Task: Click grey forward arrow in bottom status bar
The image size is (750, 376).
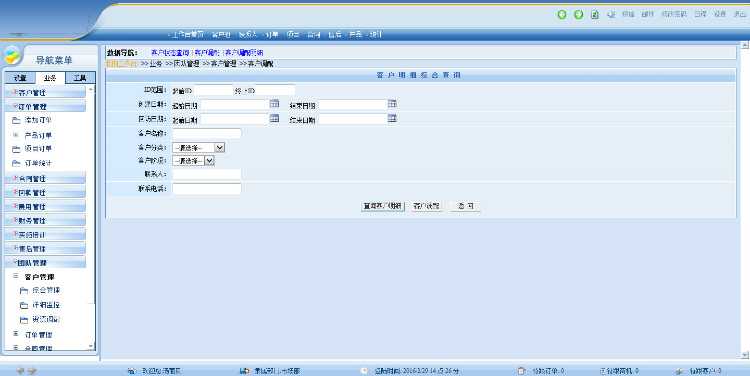Action: [32, 370]
